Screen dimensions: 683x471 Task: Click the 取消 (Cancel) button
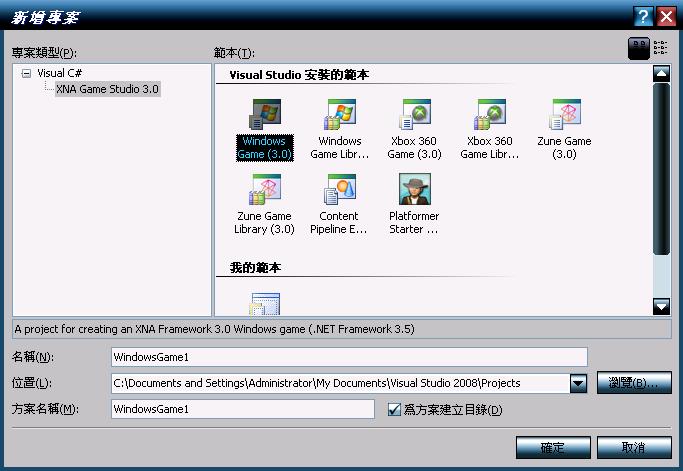click(x=634, y=447)
